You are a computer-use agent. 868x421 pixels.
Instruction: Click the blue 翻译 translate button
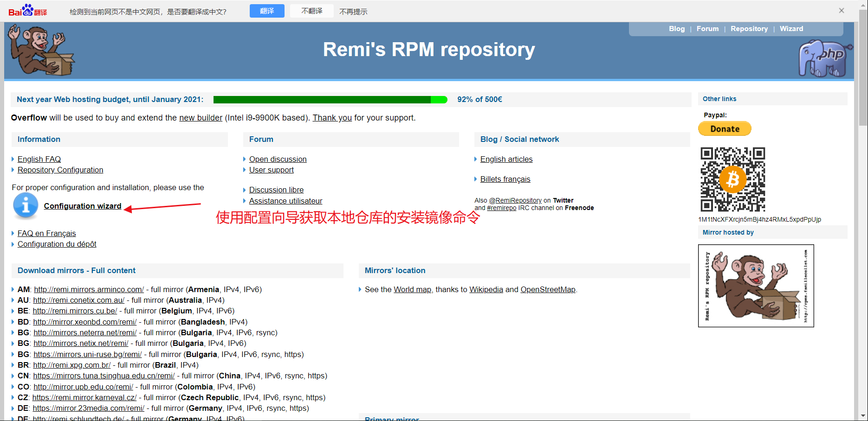coord(267,11)
